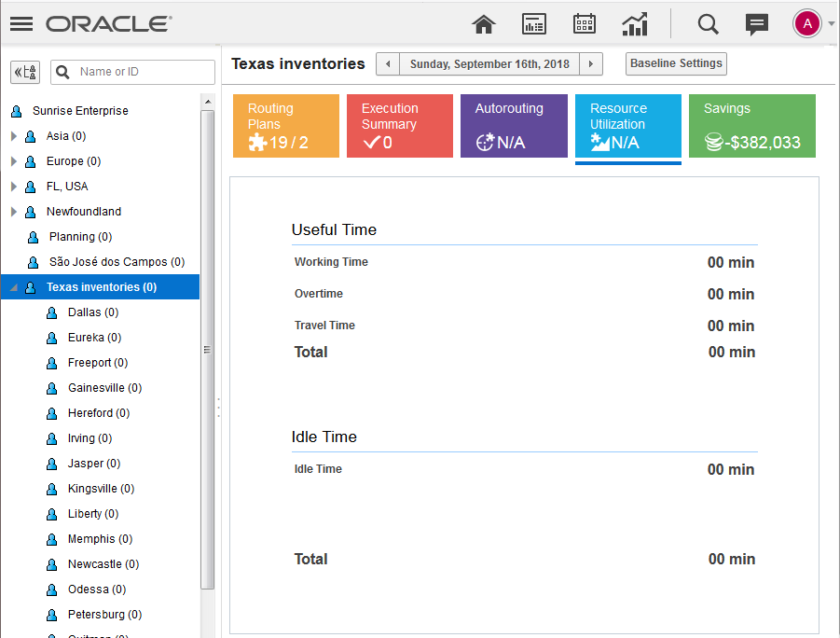This screenshot has height=638, width=840.
Task: Select FL, USA in tree
Action: tap(67, 187)
